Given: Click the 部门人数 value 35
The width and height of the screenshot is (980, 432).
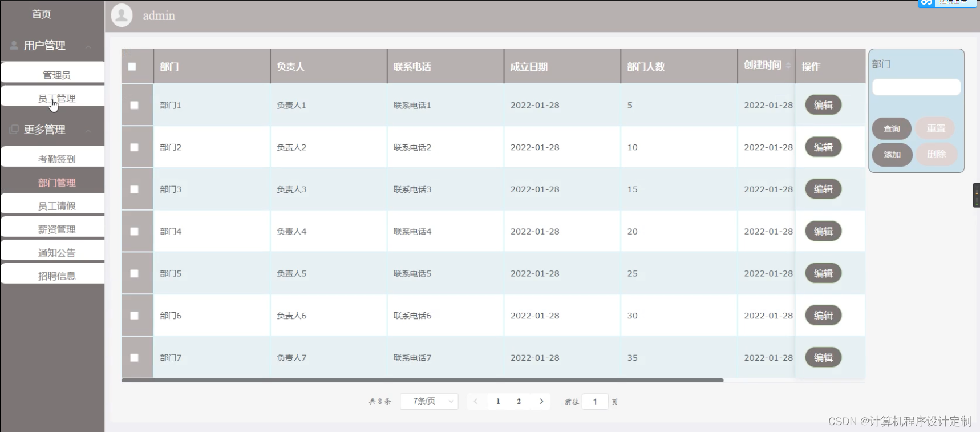Looking at the screenshot, I should 633,358.
